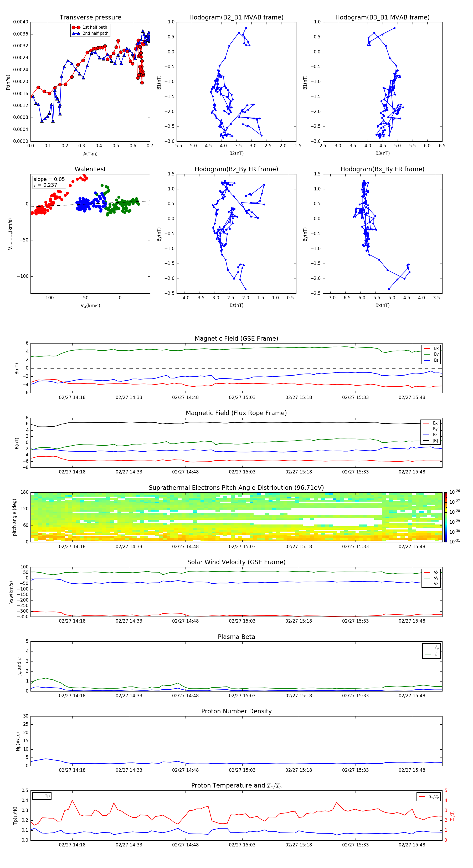Click the 'Np(#/cc)' y-axis label
Screen dimensions: 473x868
tap(18, 741)
